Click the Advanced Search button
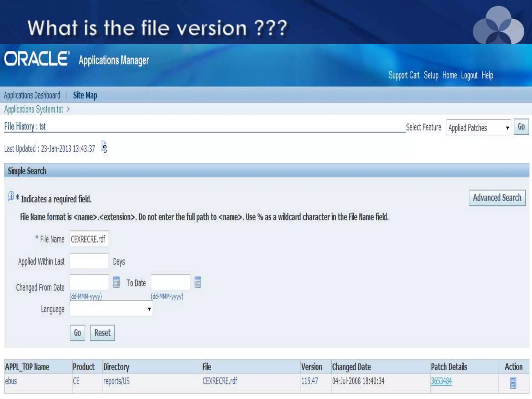 497,198
